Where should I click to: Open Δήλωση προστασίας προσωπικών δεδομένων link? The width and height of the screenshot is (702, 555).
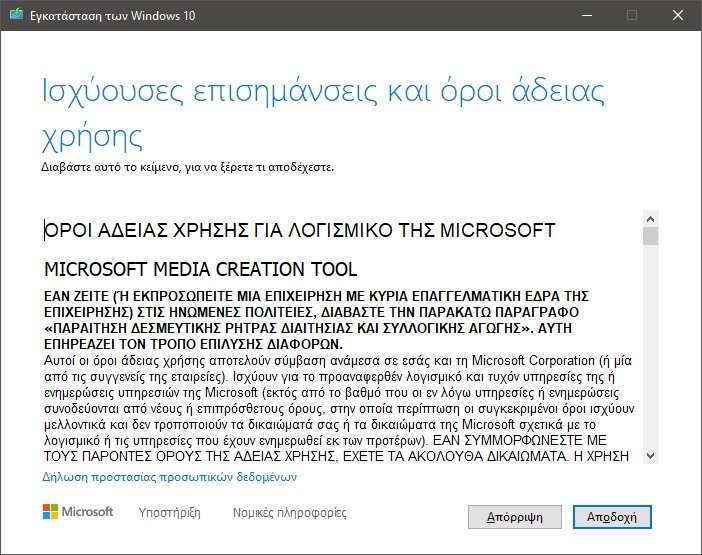coord(169,477)
